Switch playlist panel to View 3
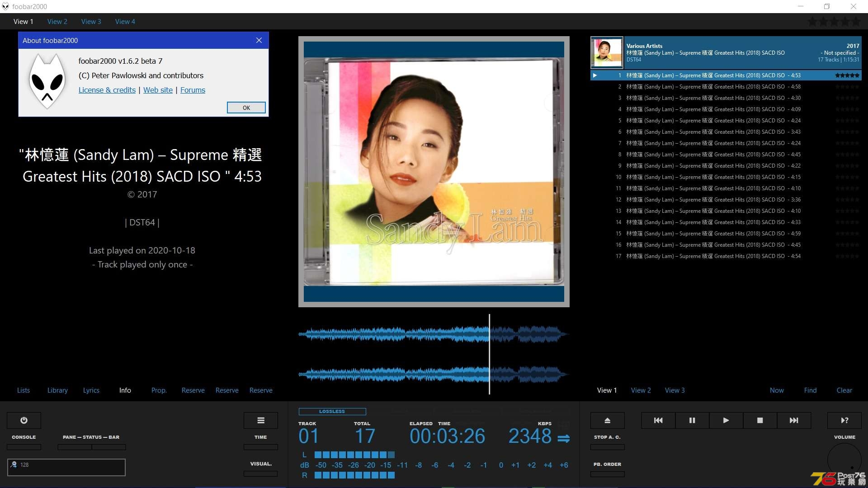 [x=675, y=390]
